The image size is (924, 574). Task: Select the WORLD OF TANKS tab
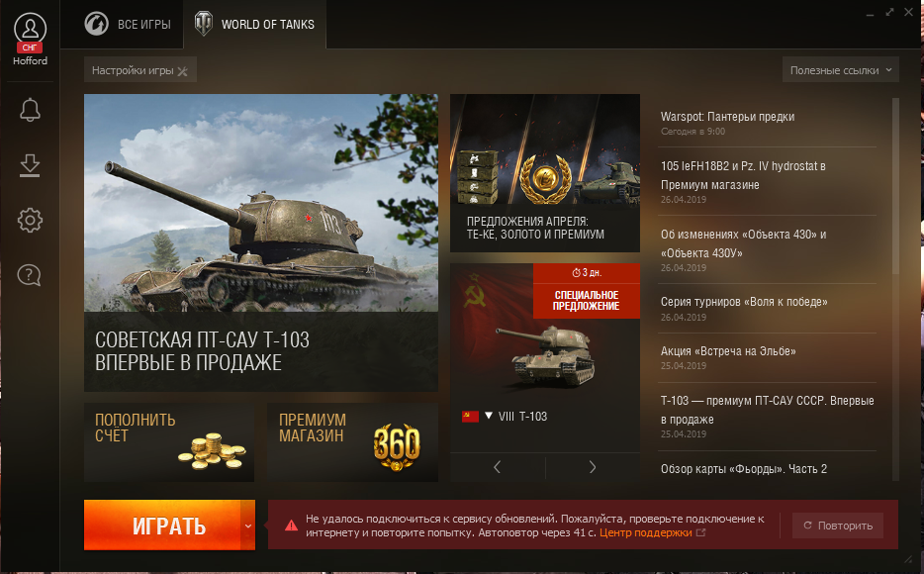point(254,24)
